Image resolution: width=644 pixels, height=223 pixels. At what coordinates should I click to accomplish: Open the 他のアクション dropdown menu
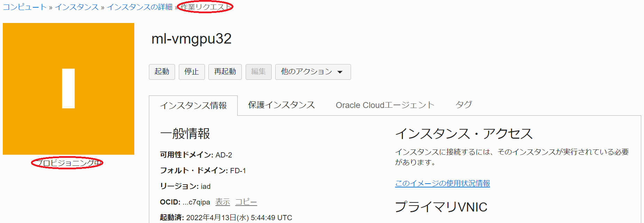tap(312, 72)
